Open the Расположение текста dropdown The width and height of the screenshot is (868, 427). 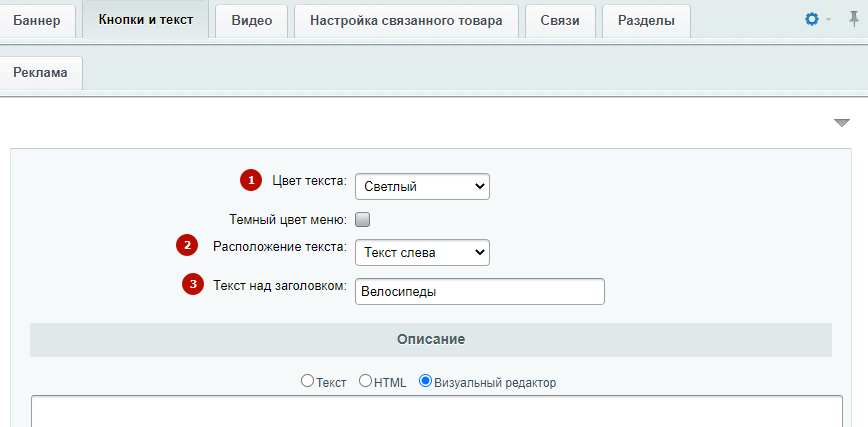[x=422, y=253]
